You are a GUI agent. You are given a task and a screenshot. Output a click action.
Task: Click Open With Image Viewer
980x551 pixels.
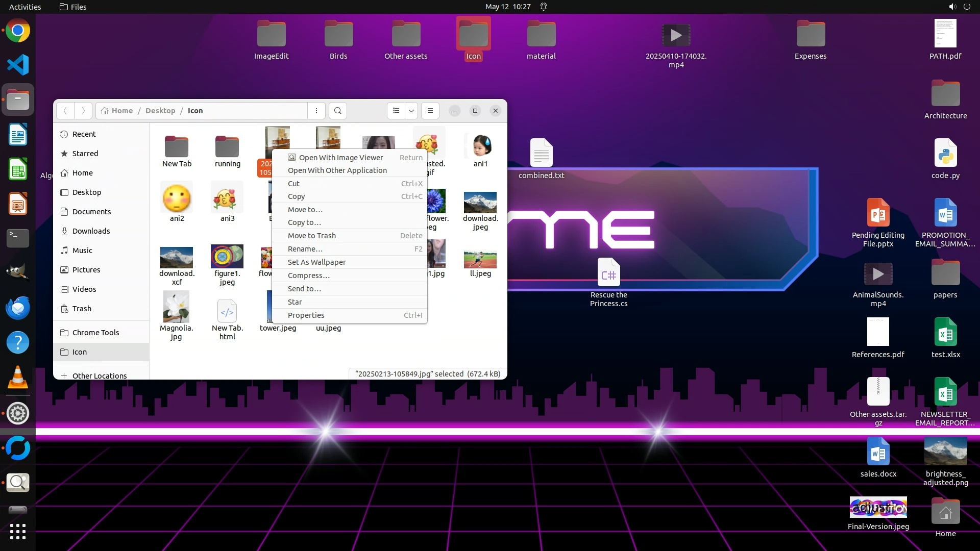click(340, 158)
